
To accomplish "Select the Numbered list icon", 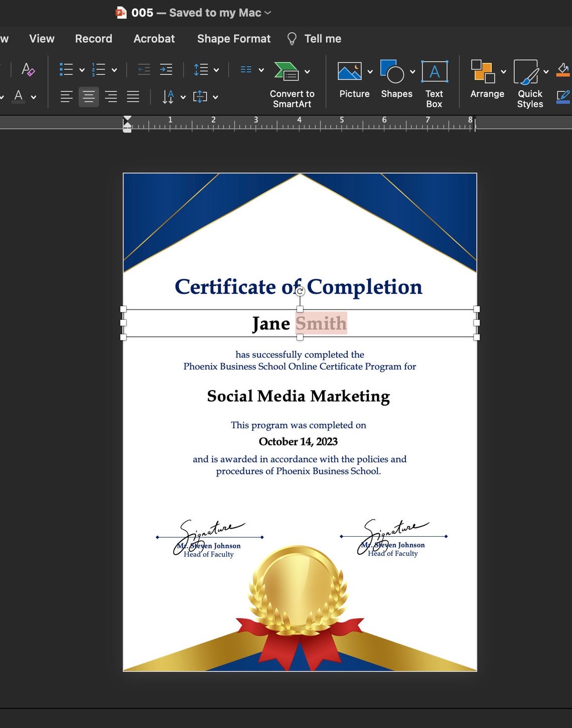I will click(x=99, y=69).
